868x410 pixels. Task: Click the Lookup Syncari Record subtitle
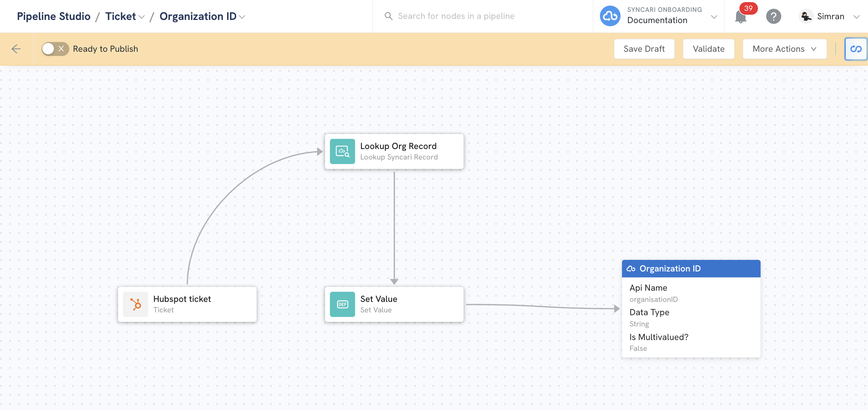click(x=399, y=157)
